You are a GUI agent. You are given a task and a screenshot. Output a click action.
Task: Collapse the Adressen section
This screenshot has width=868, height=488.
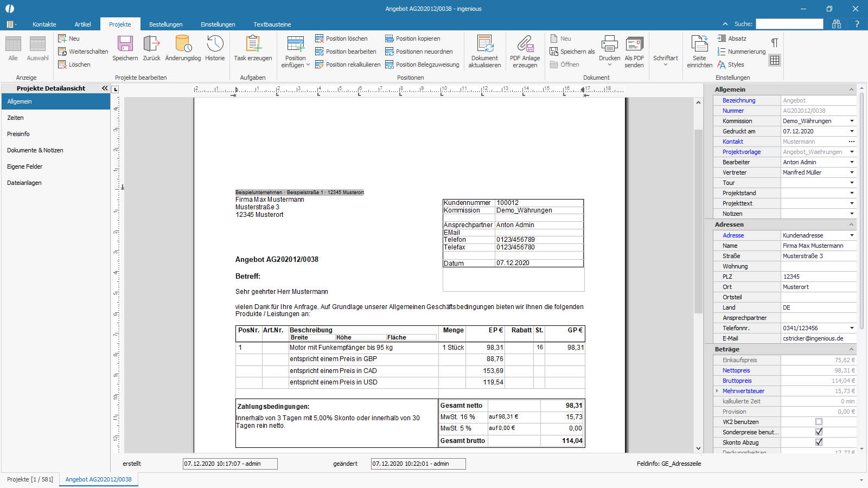coord(851,224)
